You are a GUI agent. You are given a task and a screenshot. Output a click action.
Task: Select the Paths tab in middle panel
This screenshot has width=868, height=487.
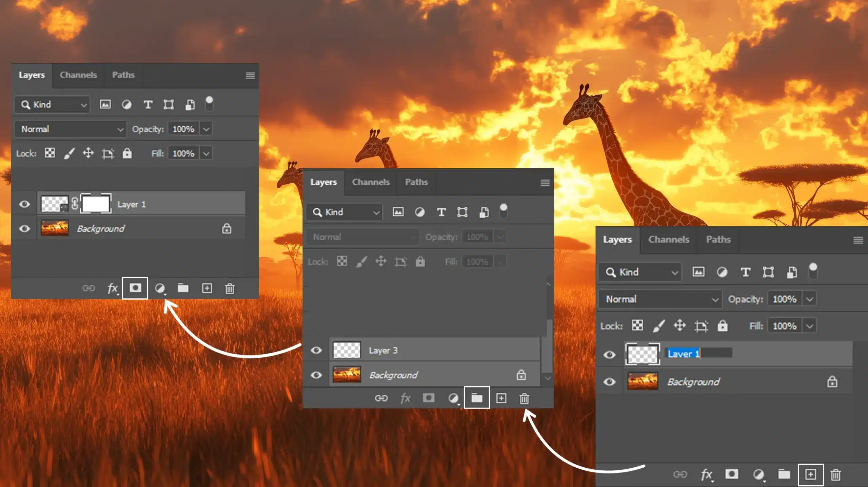(415, 182)
